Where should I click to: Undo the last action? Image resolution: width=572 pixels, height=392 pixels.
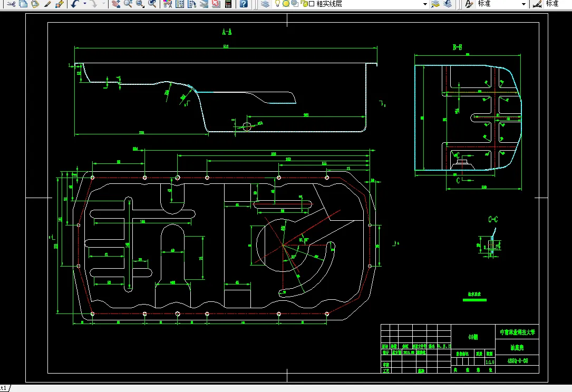75,4
